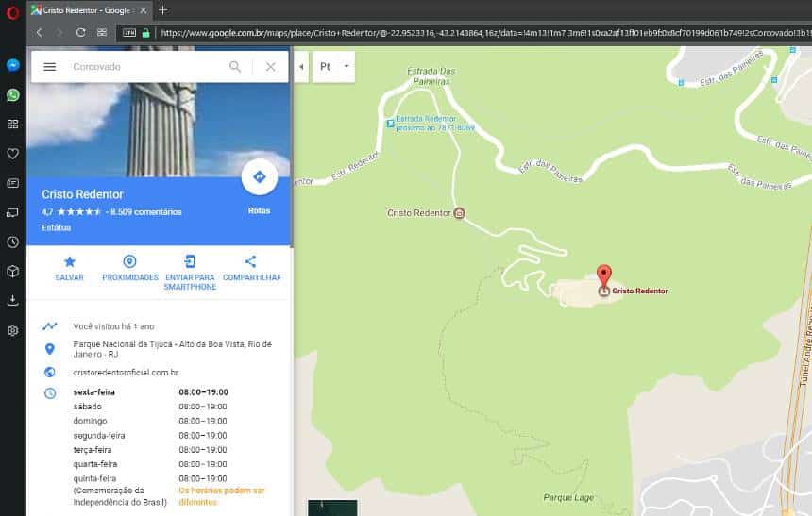This screenshot has height=516, width=812.
Task: Open cristoredentoroficial.com.br website link
Action: [x=126, y=373]
